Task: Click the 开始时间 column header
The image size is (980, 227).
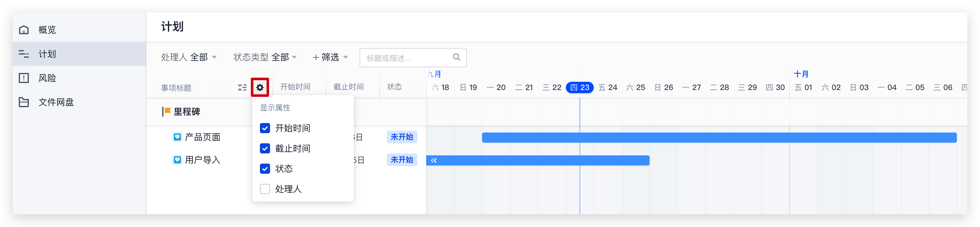Action: pos(295,87)
